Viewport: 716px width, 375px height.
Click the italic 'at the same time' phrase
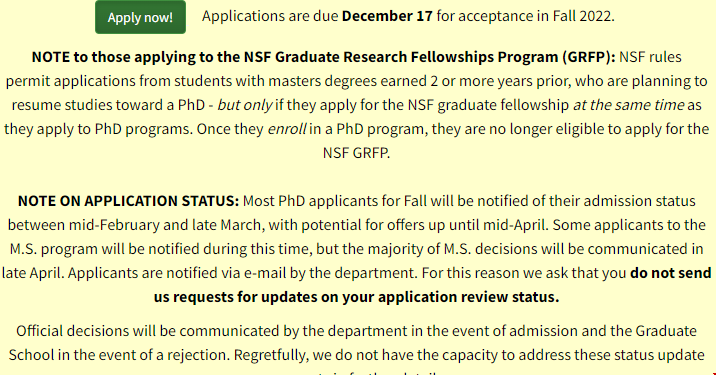point(628,105)
